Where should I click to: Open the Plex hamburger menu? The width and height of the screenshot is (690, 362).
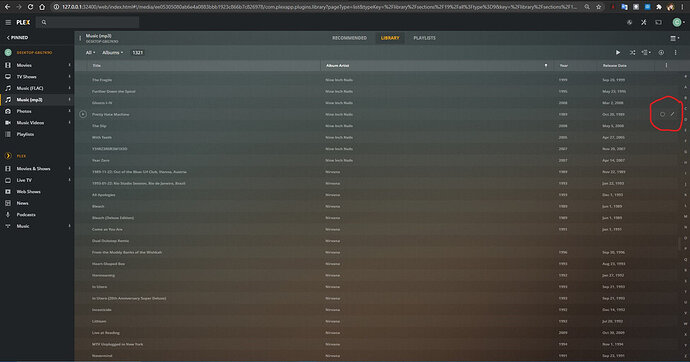point(8,22)
